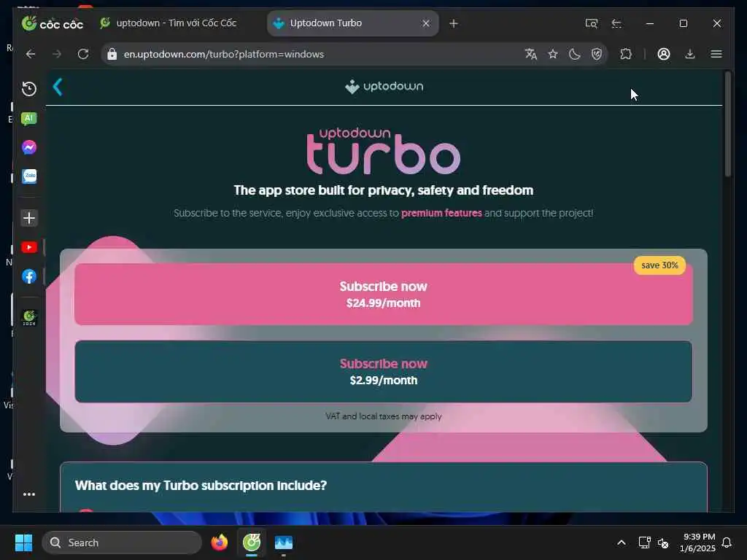Open the browser main menu
The width and height of the screenshot is (747, 560).
click(x=716, y=54)
